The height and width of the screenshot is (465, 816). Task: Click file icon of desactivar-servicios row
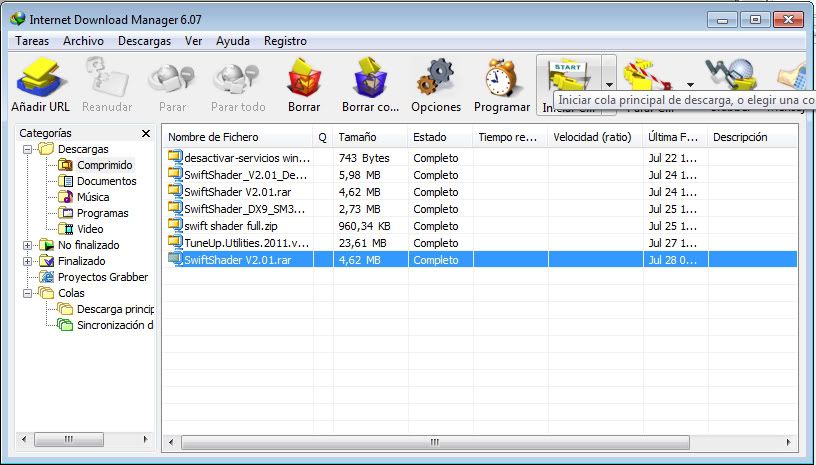coord(175,157)
